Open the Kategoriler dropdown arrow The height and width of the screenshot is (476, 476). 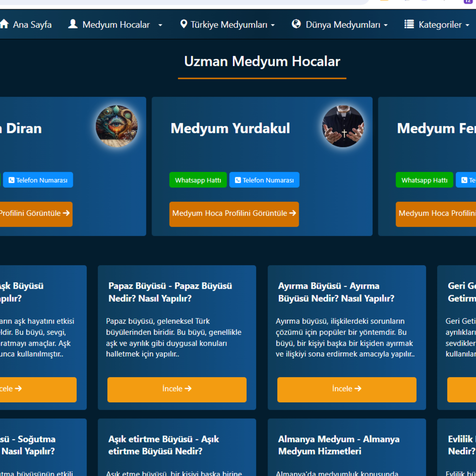[x=467, y=25]
